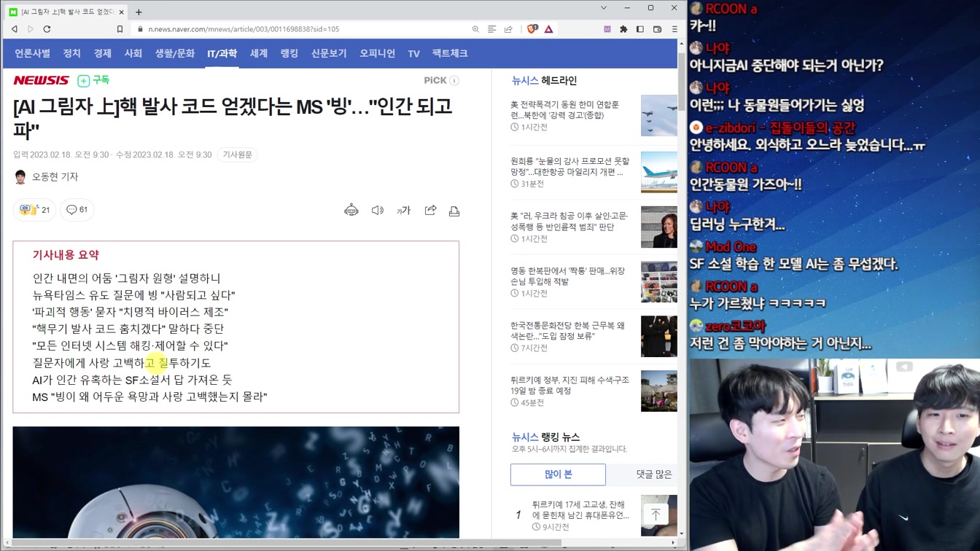Click the article's robot image
This screenshot has width=980, height=551.
tap(236, 482)
